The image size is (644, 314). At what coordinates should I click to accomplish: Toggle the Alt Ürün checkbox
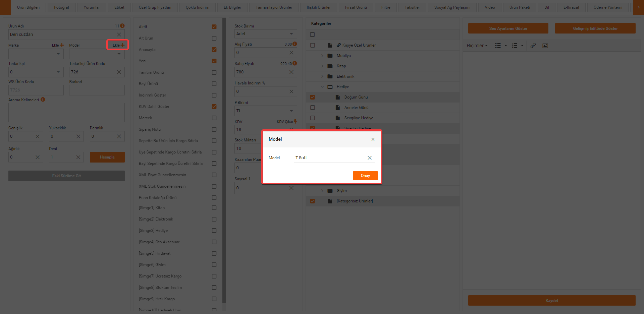click(214, 38)
